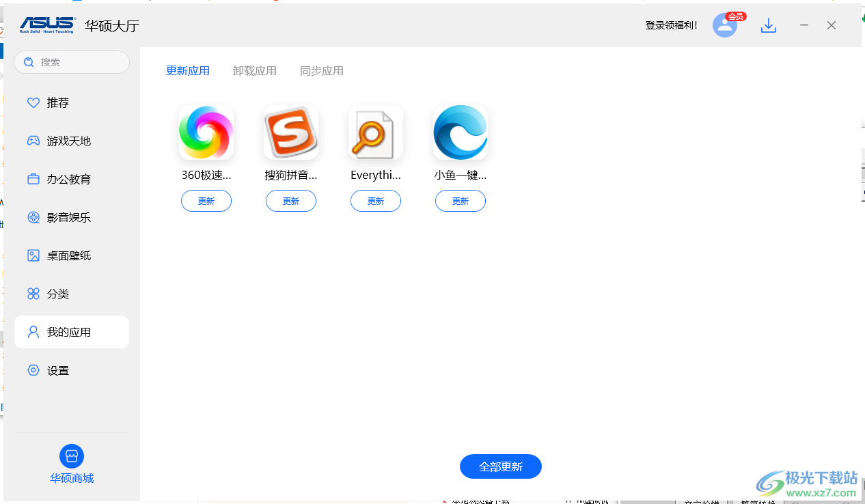This screenshot has width=865, height=504.
Task: Update Everything with its 更新 button
Action: [x=376, y=201]
